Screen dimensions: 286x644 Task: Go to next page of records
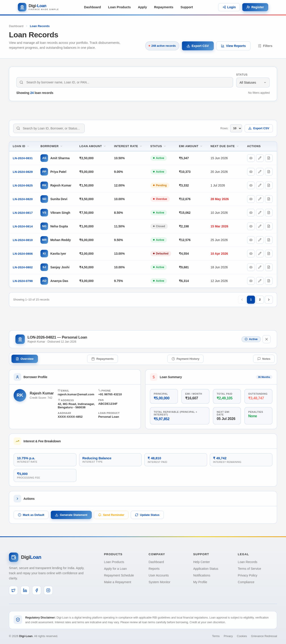coord(269,299)
